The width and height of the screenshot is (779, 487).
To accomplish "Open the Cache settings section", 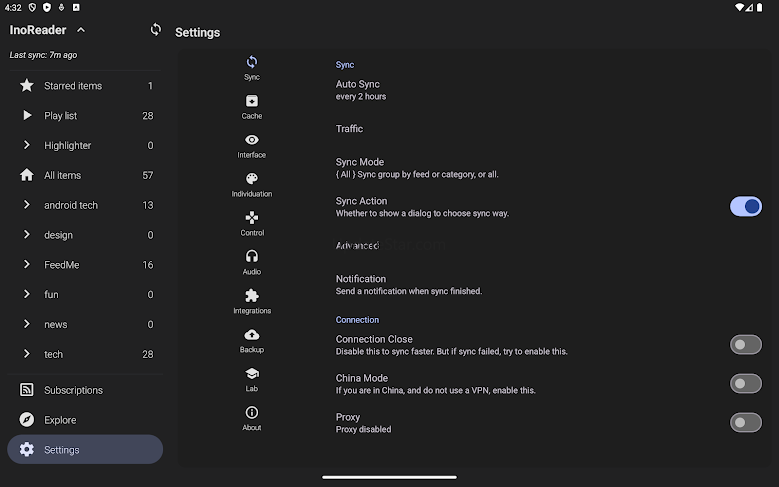I will pos(252,106).
